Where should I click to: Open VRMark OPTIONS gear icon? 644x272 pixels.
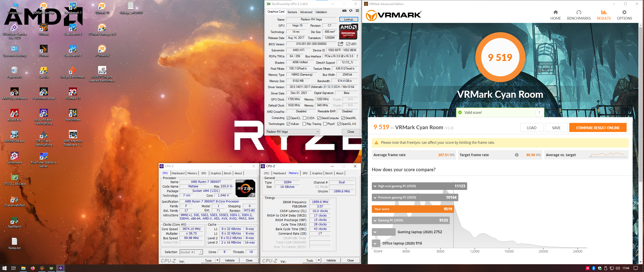click(624, 12)
